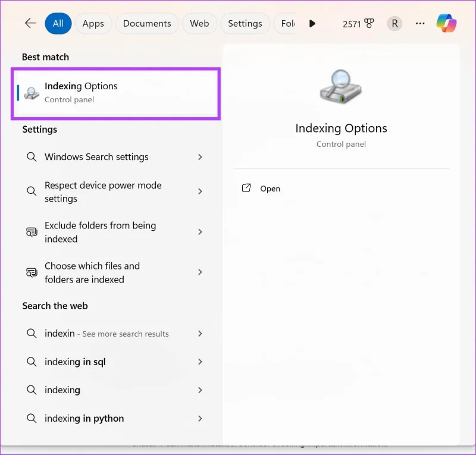This screenshot has height=455, width=476.
Task: Click the icon beside Exclude folders from being indexed
Action: [x=32, y=232]
